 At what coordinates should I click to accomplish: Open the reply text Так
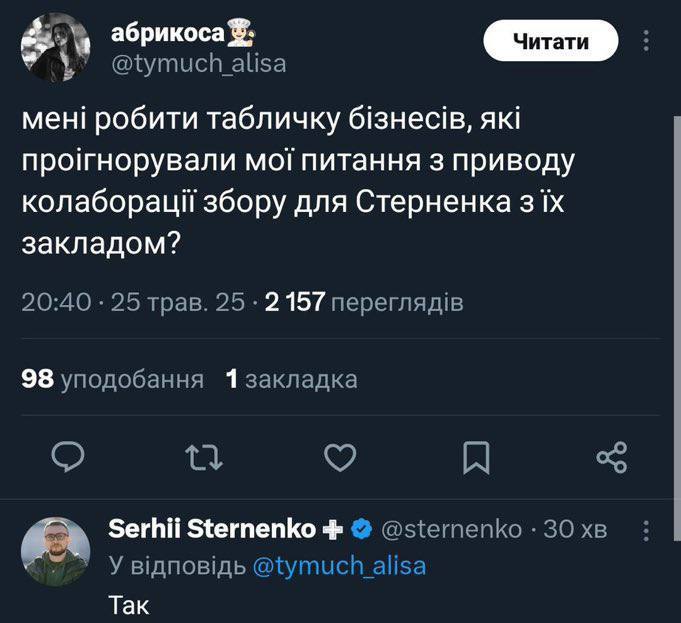[127, 604]
